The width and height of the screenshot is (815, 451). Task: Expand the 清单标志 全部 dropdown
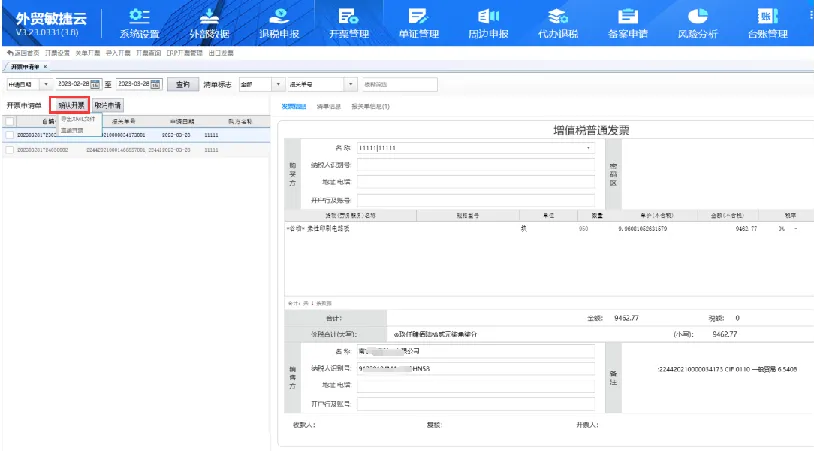coord(278,84)
